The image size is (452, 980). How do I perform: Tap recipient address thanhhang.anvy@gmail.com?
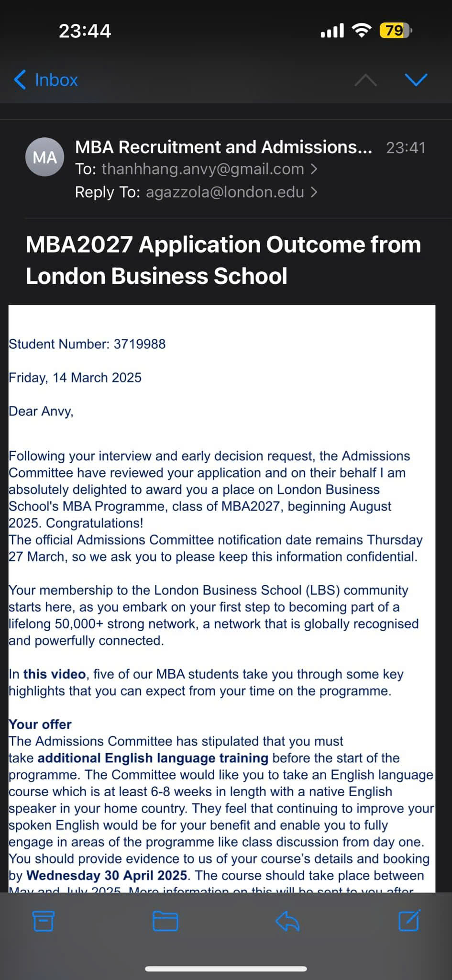202,169
